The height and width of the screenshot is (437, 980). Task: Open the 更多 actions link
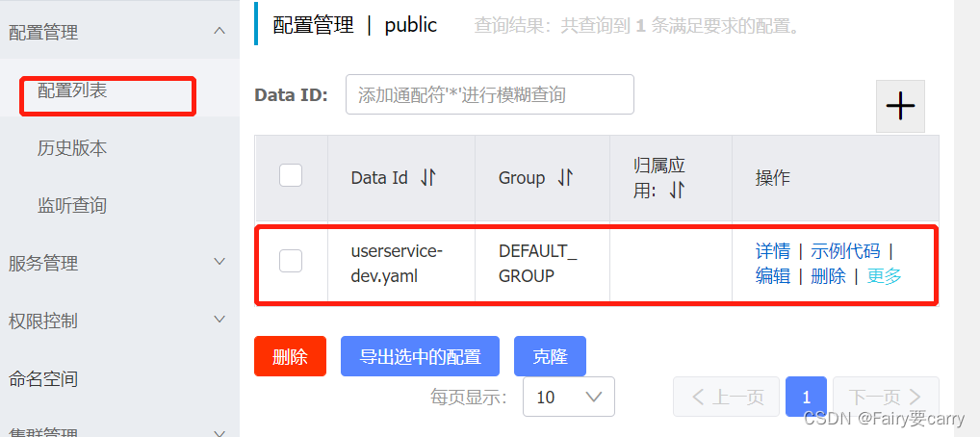pos(884,275)
